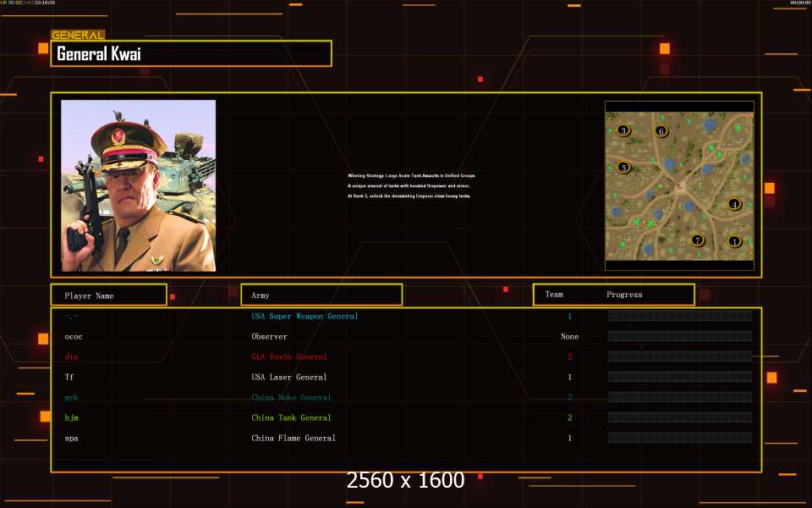Click the Player Name column header
Image resolution: width=812 pixels, height=508 pixels.
[x=108, y=295]
